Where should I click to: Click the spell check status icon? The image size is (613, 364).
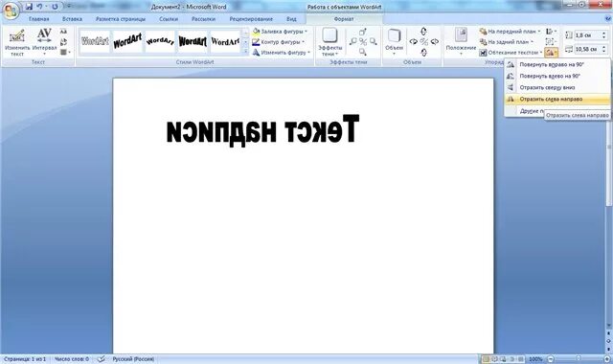[x=101, y=359]
